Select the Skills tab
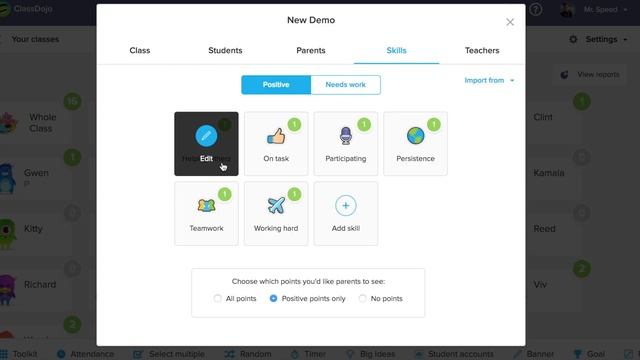640x360 pixels. [396, 50]
